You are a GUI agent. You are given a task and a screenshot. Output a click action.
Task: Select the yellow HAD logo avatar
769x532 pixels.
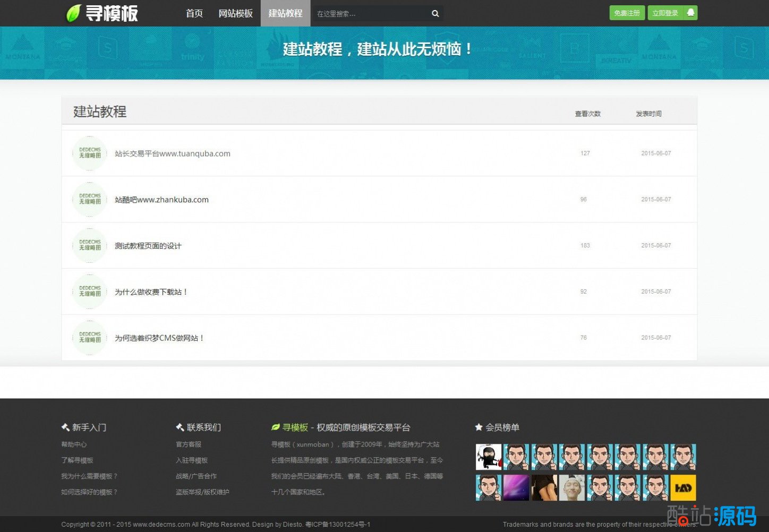click(683, 488)
